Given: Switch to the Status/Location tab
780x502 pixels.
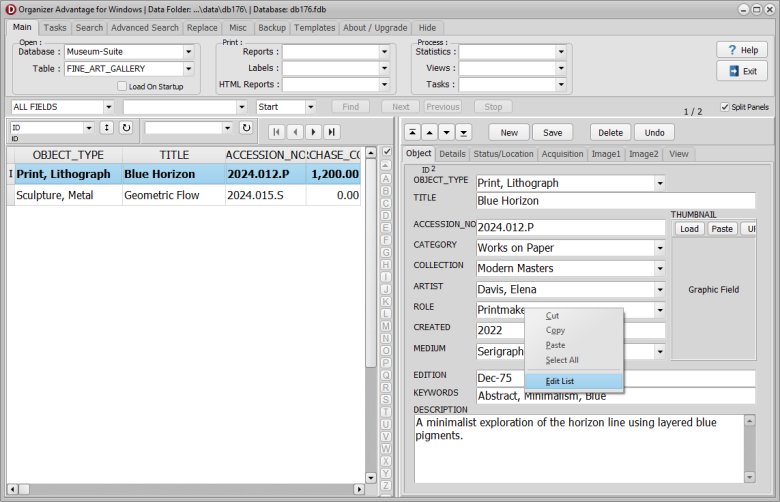Looking at the screenshot, I should pyautogui.click(x=503, y=154).
